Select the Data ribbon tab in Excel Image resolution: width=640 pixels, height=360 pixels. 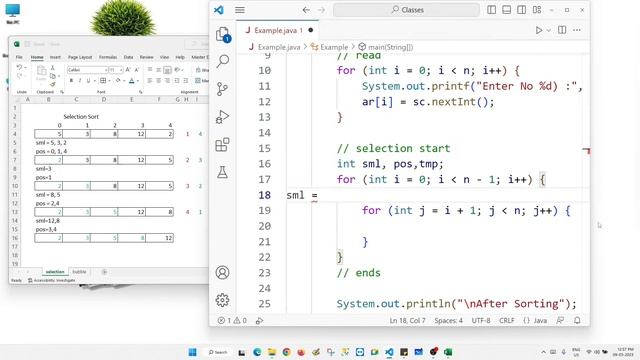[128, 57]
